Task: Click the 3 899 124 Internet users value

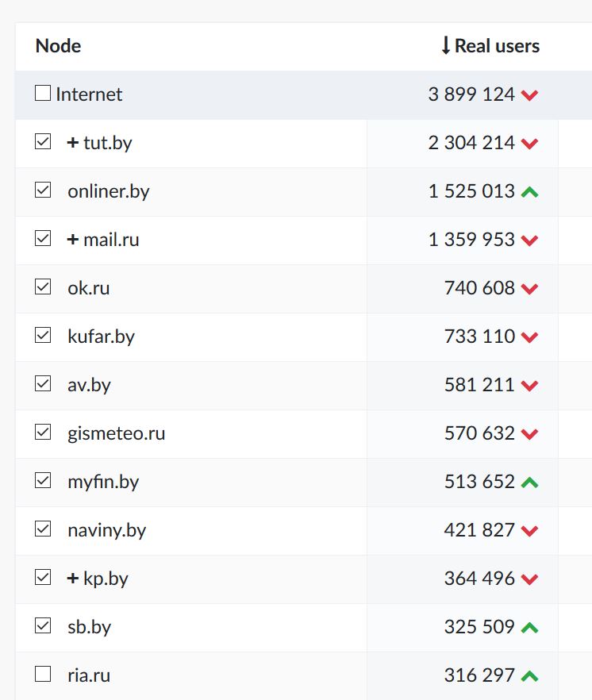Action: [471, 94]
